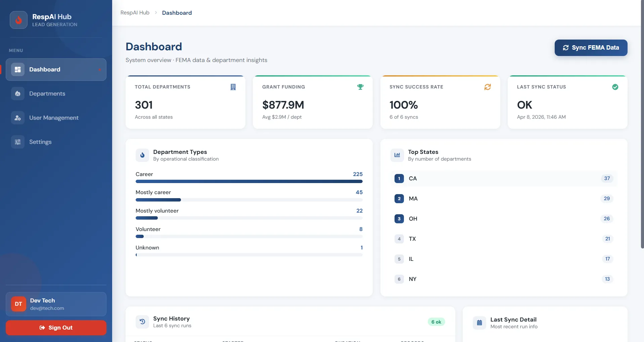Viewport: 644px width, 342px height.
Task: Click the Last Sync Detail heading
Action: [x=513, y=320]
